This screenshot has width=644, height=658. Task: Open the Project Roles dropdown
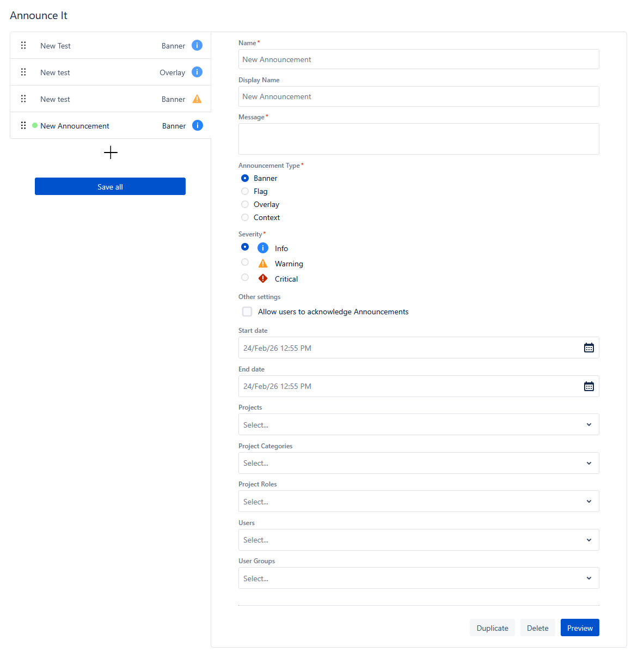pyautogui.click(x=418, y=501)
